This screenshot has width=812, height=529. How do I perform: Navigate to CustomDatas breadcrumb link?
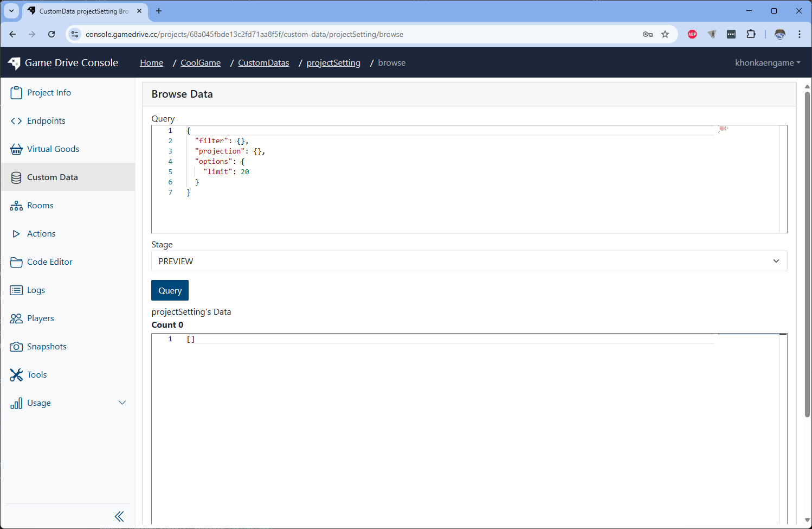[x=263, y=63]
